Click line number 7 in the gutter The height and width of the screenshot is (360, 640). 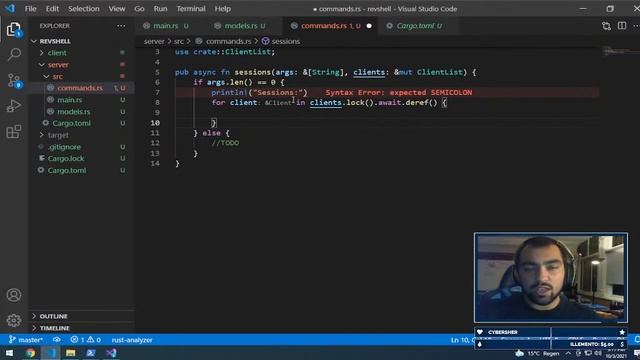coord(157,93)
